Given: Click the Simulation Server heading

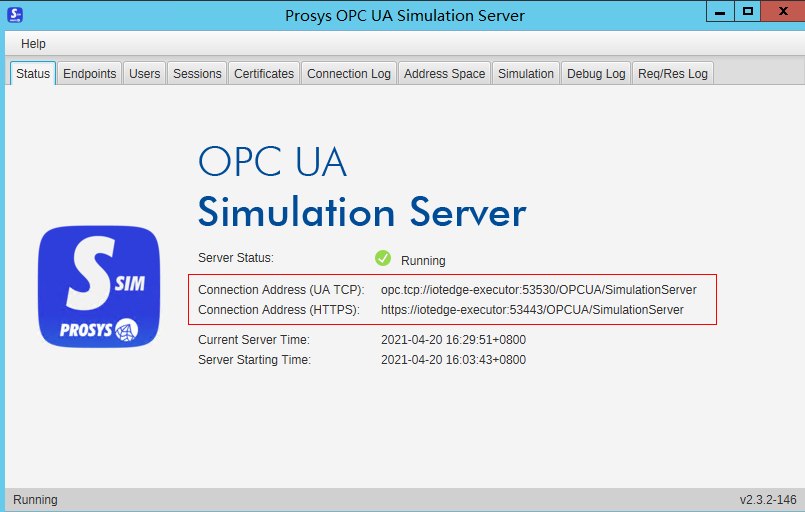Looking at the screenshot, I should pyautogui.click(x=362, y=212).
